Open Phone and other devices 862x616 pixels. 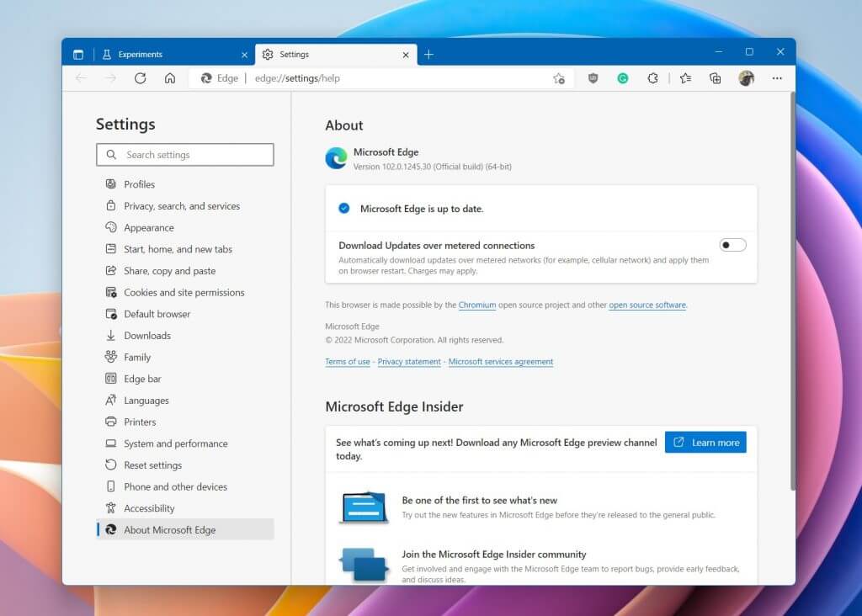click(x=184, y=487)
